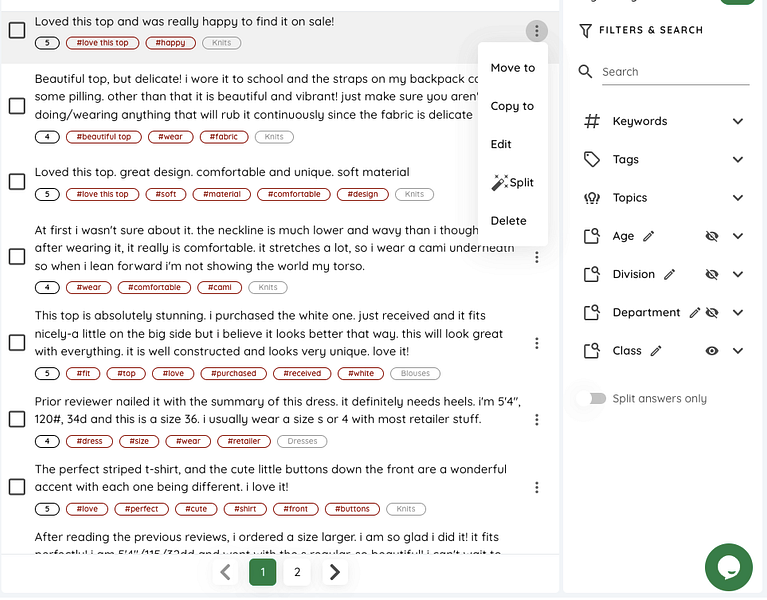Hide the Class column using eye icon
The image size is (767, 600).
click(x=712, y=351)
